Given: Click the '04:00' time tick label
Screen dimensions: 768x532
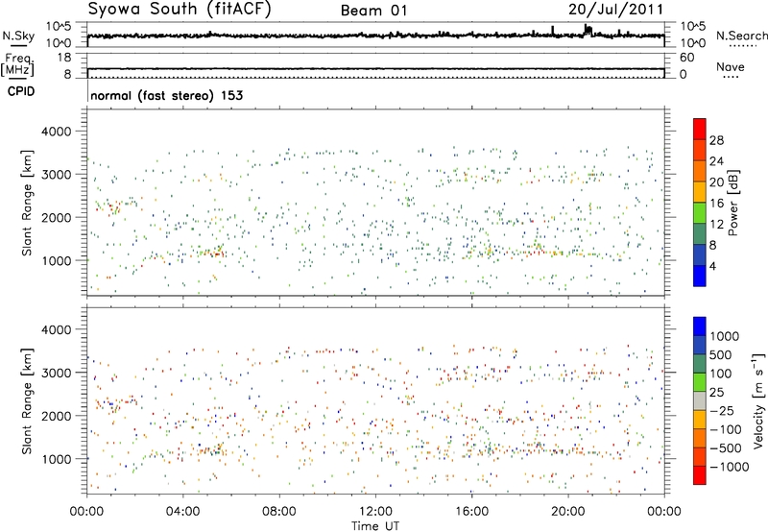Looking at the screenshot, I should click(183, 512).
